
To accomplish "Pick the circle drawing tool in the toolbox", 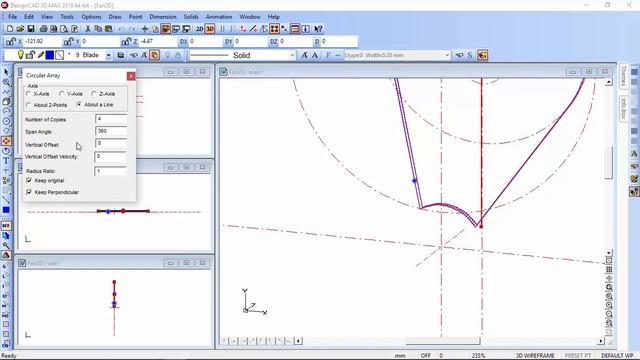I will tap(6, 121).
